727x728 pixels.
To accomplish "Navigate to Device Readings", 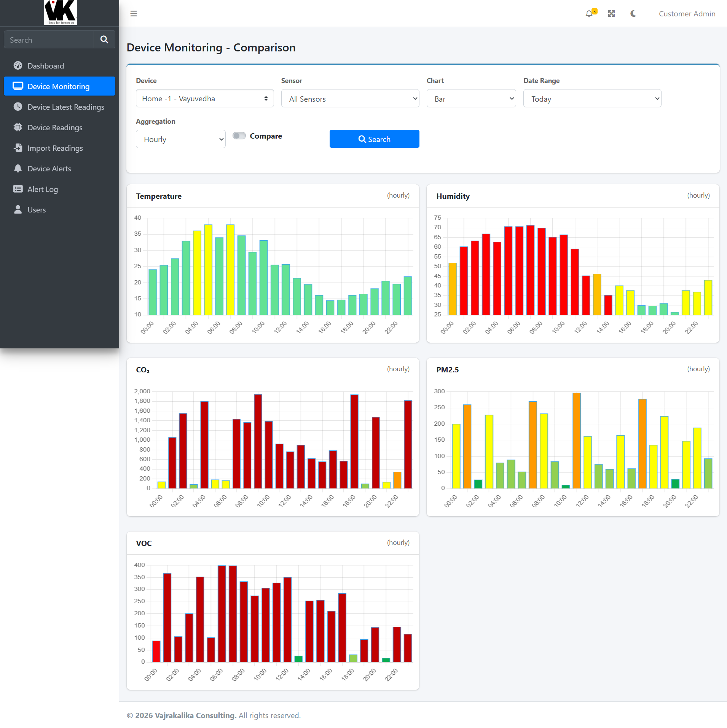I will click(x=59, y=127).
